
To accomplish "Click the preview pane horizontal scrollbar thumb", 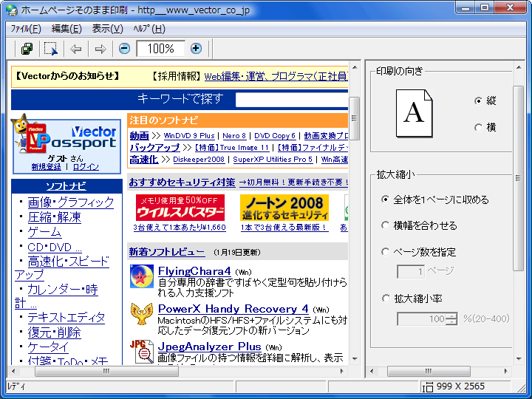I will pos(106,372).
